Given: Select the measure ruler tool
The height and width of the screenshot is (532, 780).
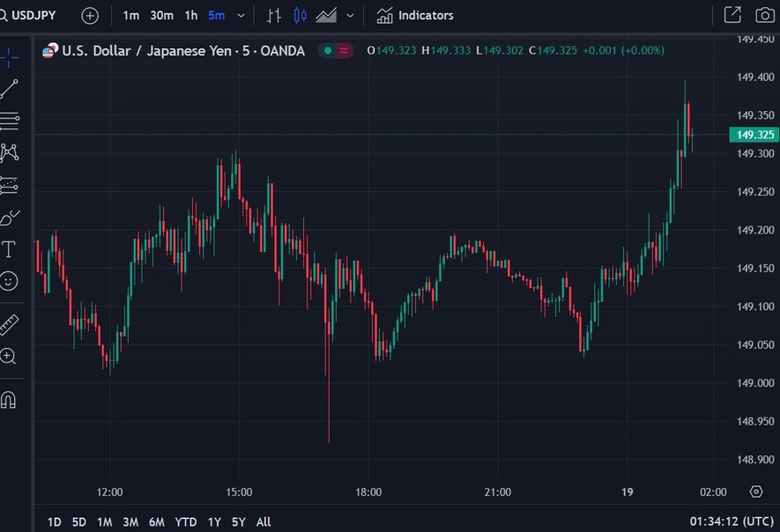Looking at the screenshot, I should tap(10, 323).
